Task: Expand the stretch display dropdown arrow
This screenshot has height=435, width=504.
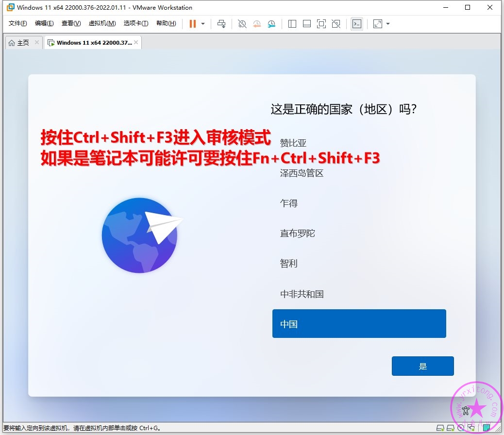Action: [x=388, y=24]
